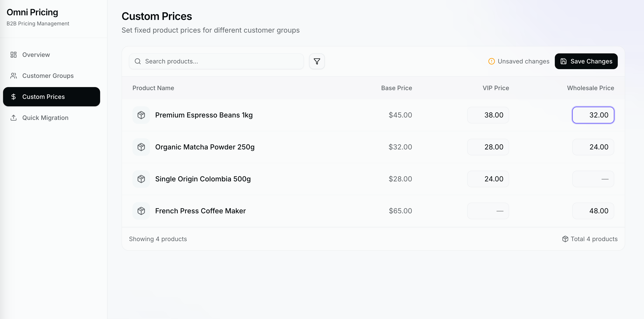Click the Showing 4 products text

point(158,239)
